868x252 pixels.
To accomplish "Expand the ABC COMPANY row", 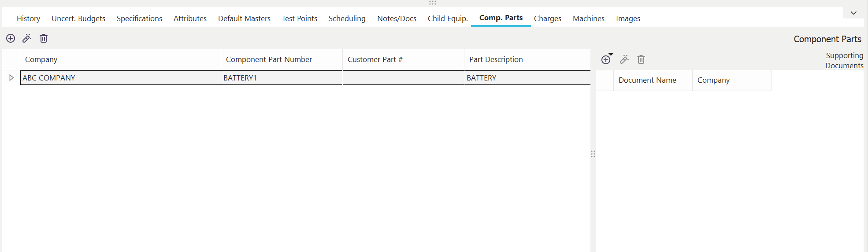I will click(x=11, y=78).
